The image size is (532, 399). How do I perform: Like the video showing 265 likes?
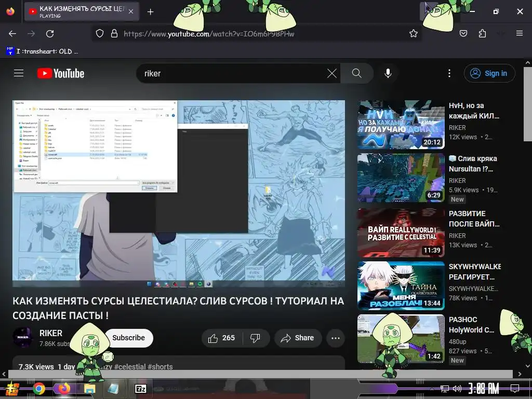[x=222, y=338]
